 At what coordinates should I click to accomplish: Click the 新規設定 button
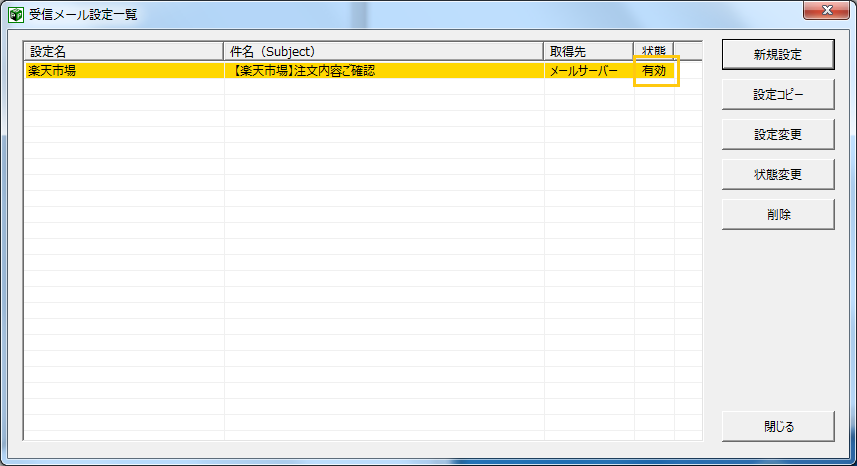[778, 55]
